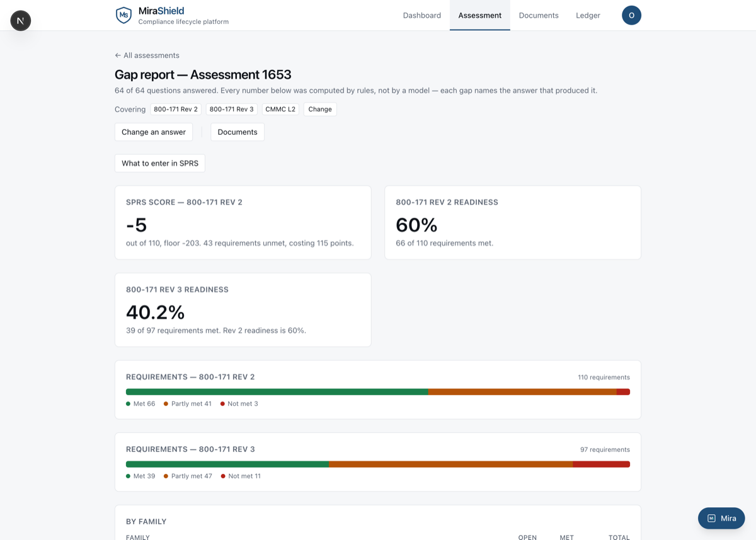Go to the Dashboard tab
The height and width of the screenshot is (540, 756).
(x=422, y=15)
